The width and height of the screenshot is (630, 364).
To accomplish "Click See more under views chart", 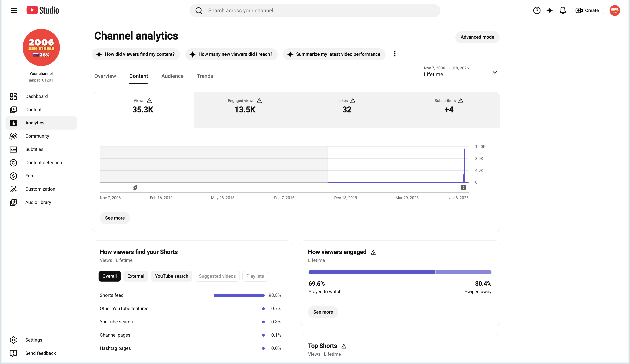I will click(115, 218).
